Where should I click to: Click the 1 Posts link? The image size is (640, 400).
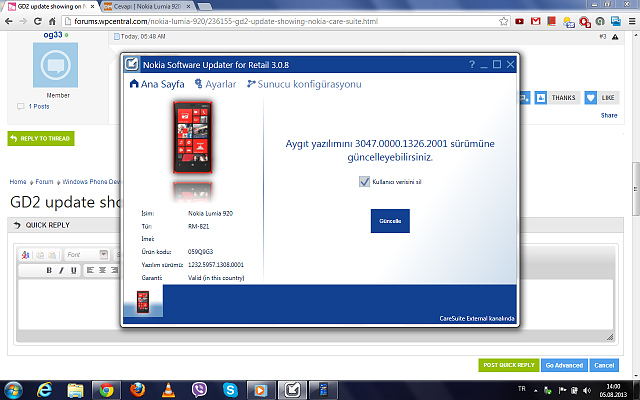39,107
